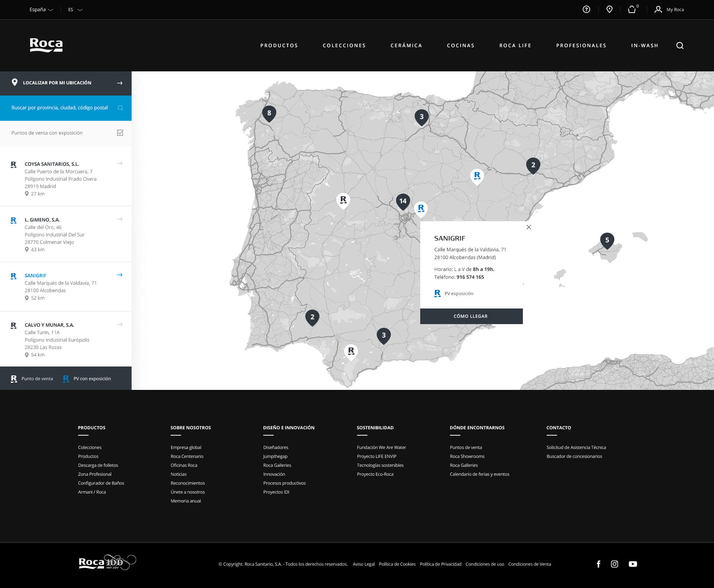The image size is (714, 588).
Task: Click the store locator pin icon in header
Action: point(609,10)
